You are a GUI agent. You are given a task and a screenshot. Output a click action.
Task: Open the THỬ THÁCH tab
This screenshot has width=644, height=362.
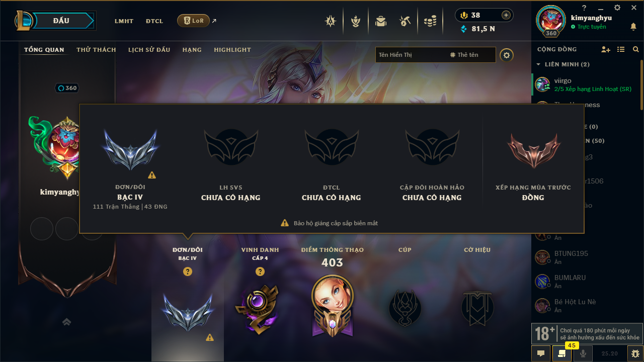(x=96, y=50)
